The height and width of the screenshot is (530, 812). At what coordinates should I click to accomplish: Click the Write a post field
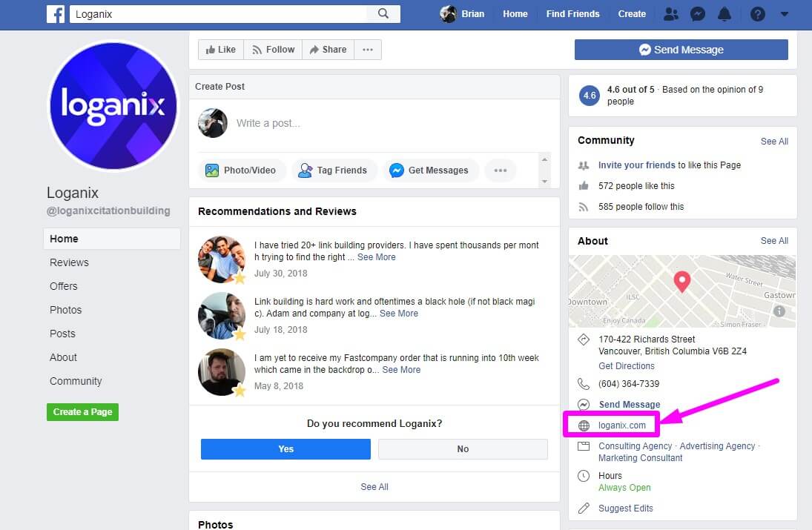coord(268,123)
